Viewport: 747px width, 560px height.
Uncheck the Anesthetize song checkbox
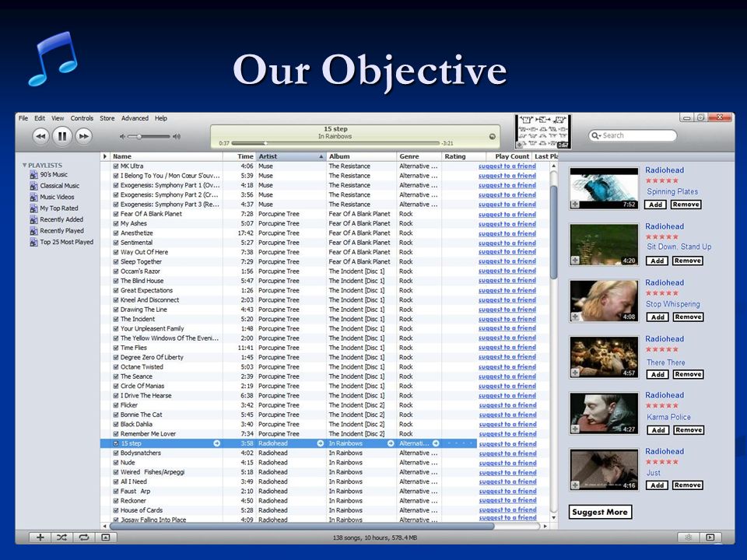(x=116, y=233)
